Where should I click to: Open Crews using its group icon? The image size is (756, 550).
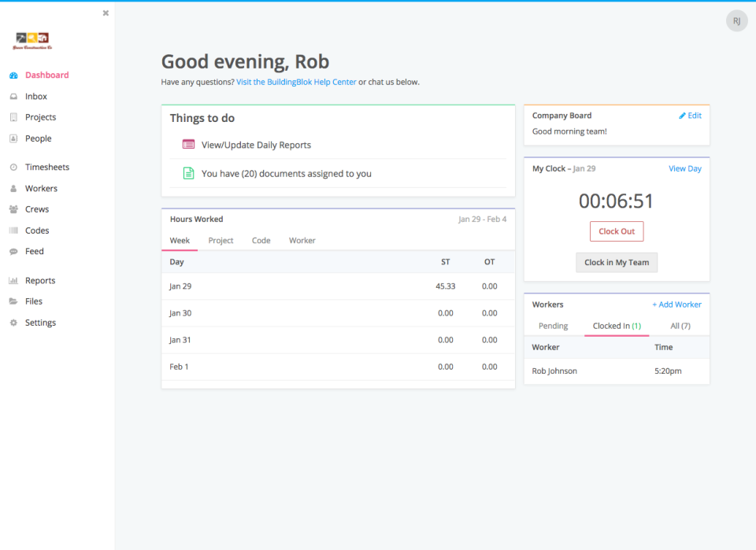click(13, 209)
